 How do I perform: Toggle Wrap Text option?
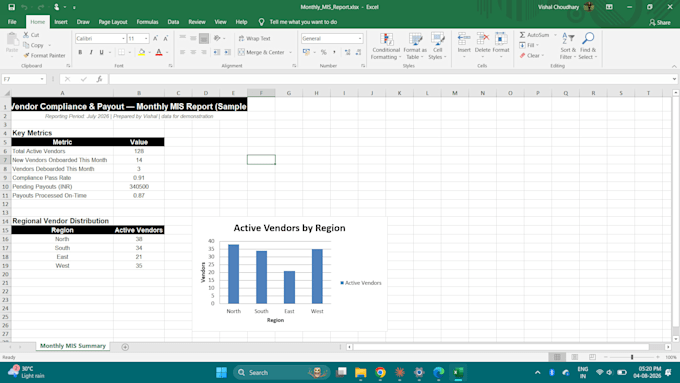pos(254,39)
